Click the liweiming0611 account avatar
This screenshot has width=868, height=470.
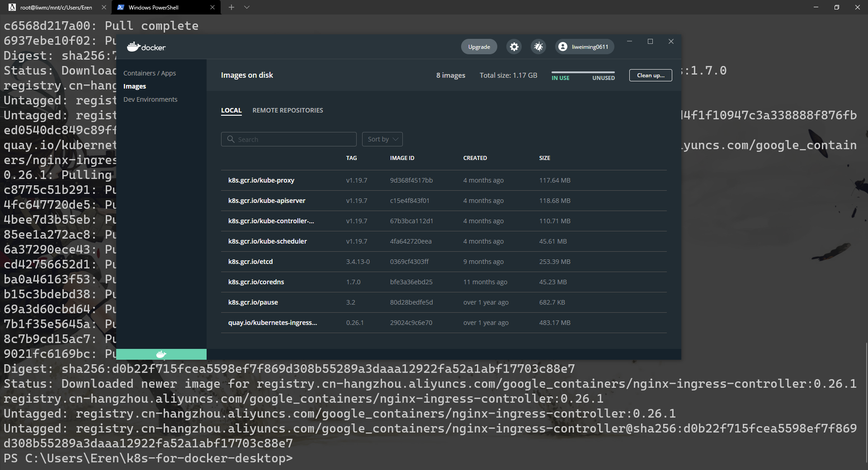click(562, 47)
